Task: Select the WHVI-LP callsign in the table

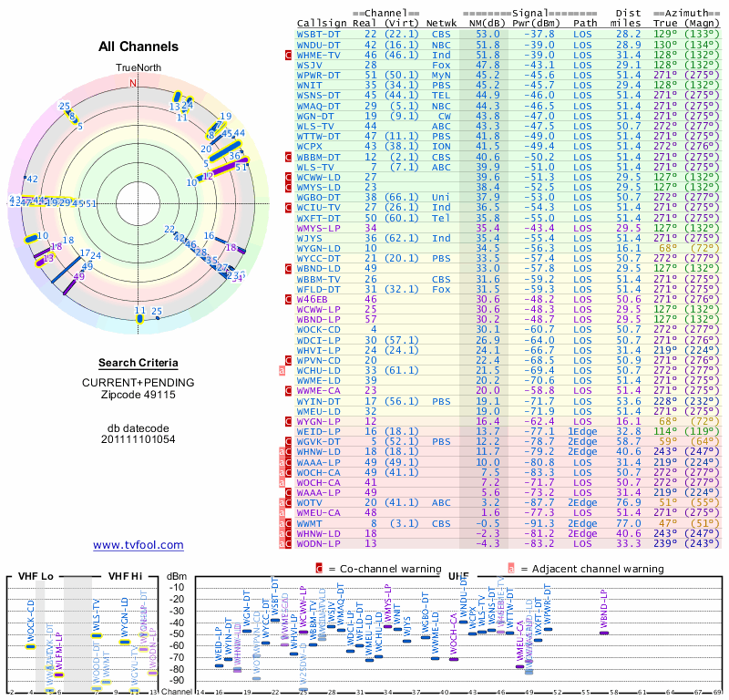Action: point(318,350)
